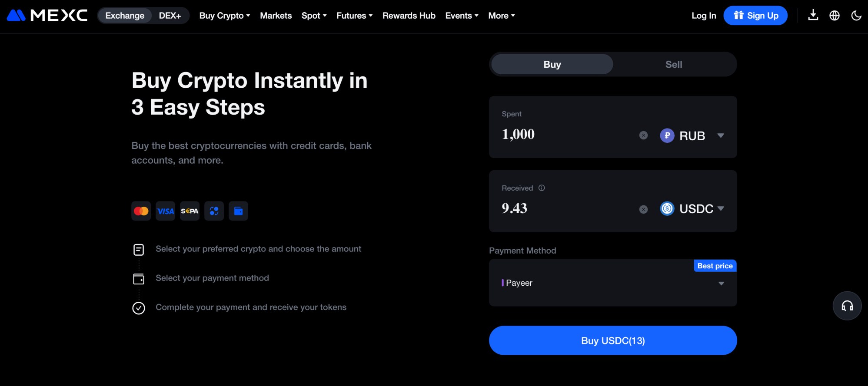Open the app download icon
Screen dimensions: 868x386
pyautogui.click(x=813, y=16)
